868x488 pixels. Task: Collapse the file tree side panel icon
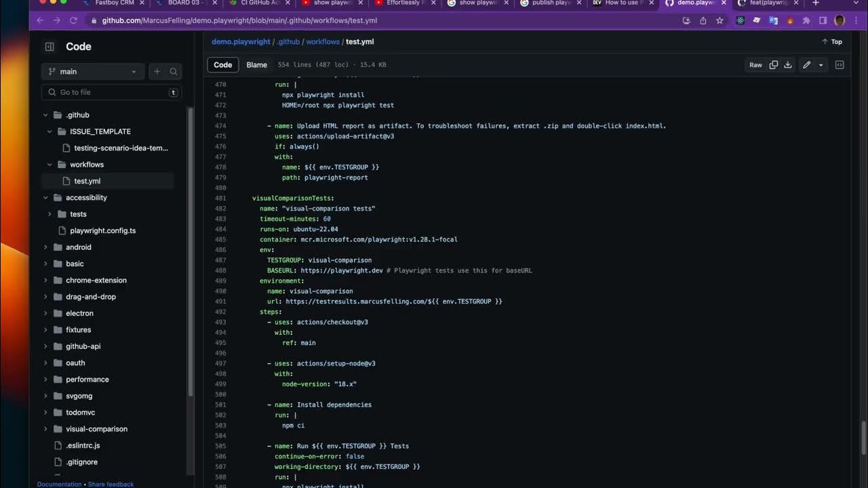tap(50, 47)
